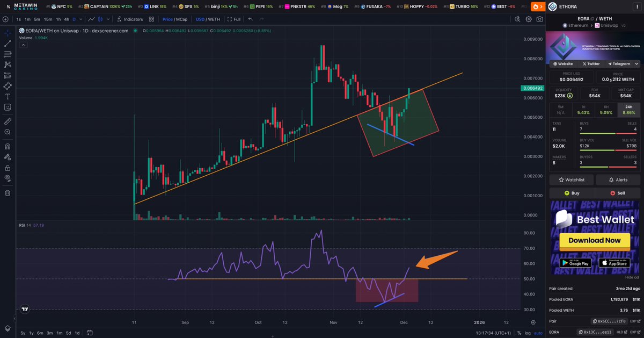
Task: Toggle stay in drawing mode
Action: 8,157
